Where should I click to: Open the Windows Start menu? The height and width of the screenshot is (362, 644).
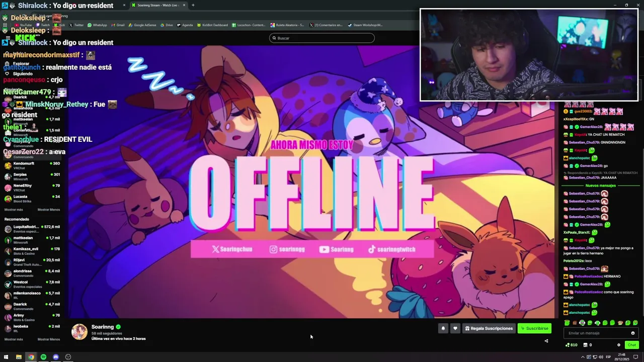click(x=6, y=357)
